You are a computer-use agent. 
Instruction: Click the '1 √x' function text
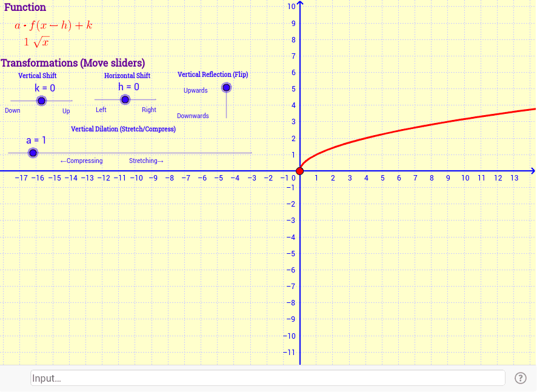coord(36,42)
